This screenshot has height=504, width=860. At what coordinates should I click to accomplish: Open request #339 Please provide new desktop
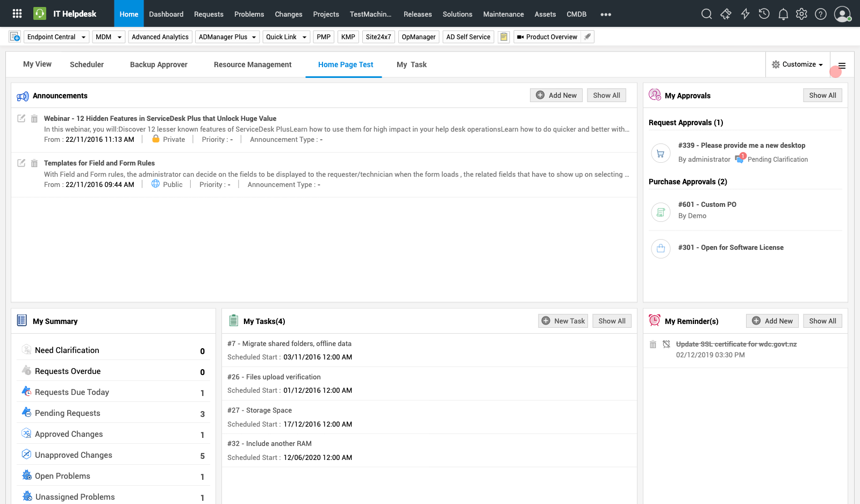click(741, 146)
